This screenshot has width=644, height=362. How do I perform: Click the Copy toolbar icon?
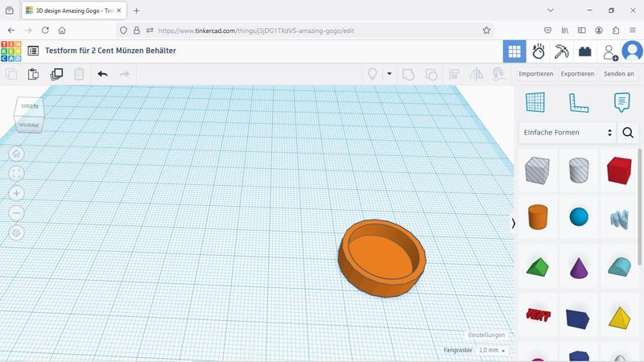click(x=11, y=74)
